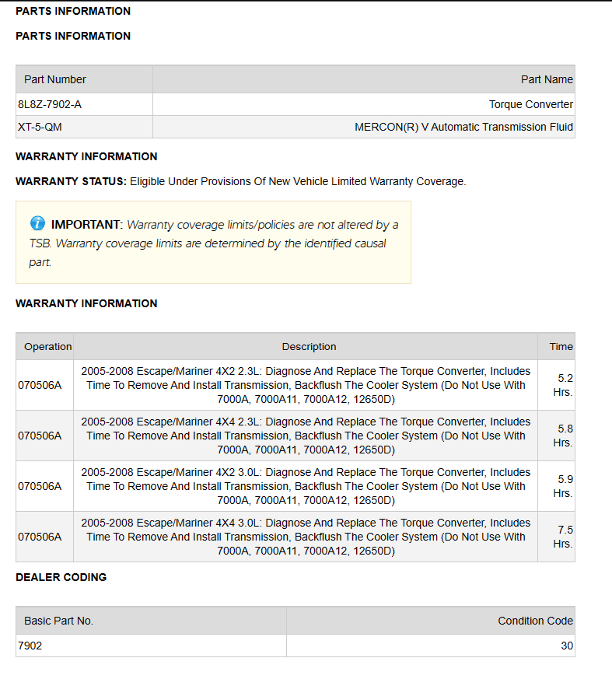
Task: Click the blue info icon beside IMPORTANT
Action: pos(37,224)
